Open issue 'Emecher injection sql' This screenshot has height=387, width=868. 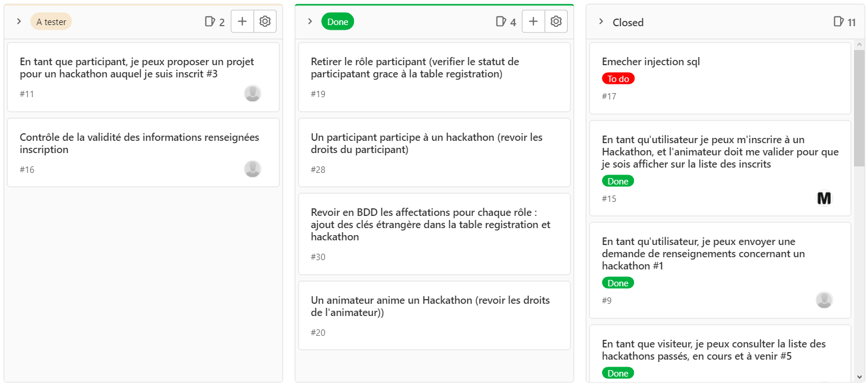tap(650, 62)
